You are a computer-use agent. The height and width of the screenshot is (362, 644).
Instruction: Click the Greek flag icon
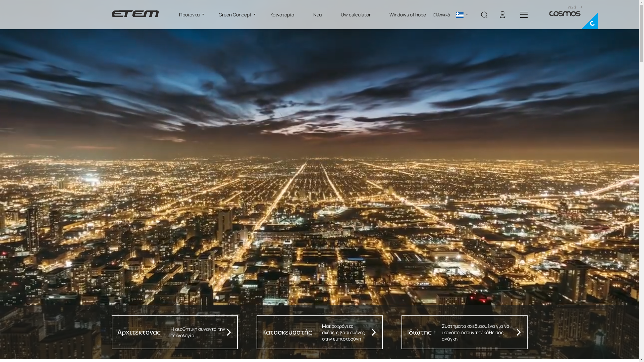(x=460, y=15)
